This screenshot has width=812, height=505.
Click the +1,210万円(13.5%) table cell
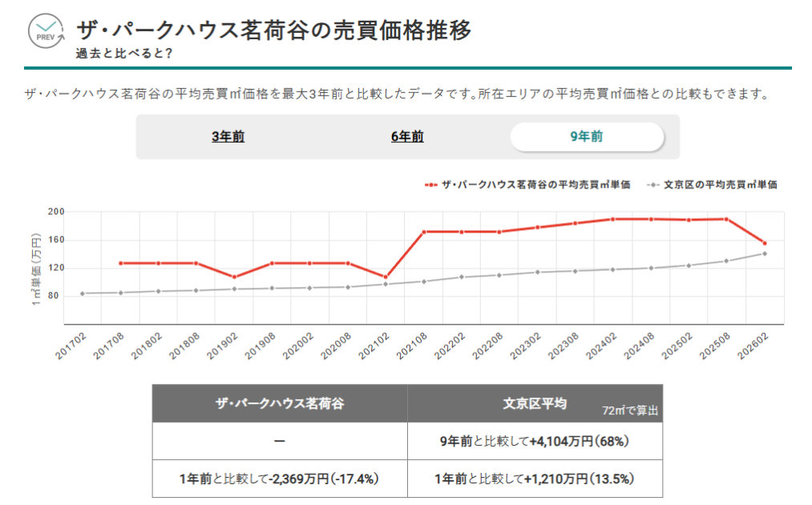point(535,479)
